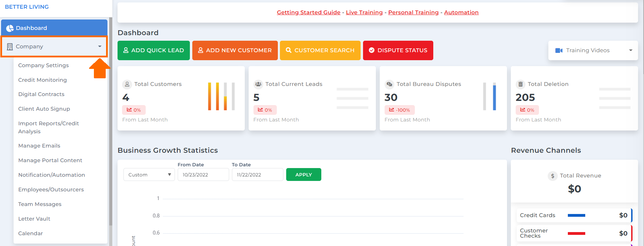
Task: Click the From Date input field
Action: (x=203, y=175)
